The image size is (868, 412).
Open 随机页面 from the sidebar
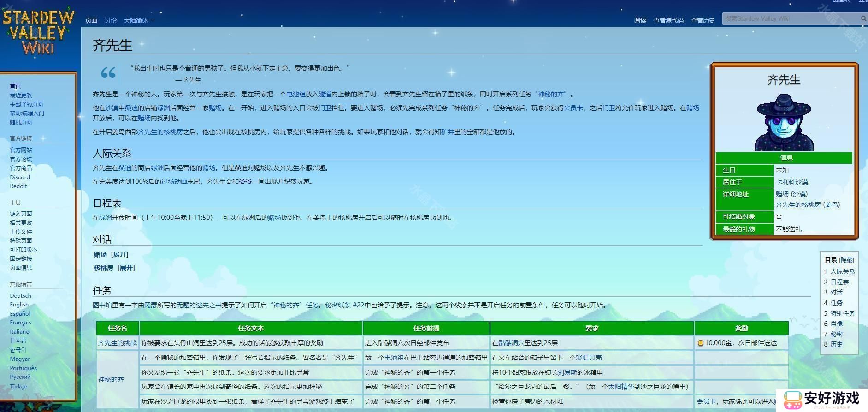[x=21, y=122]
